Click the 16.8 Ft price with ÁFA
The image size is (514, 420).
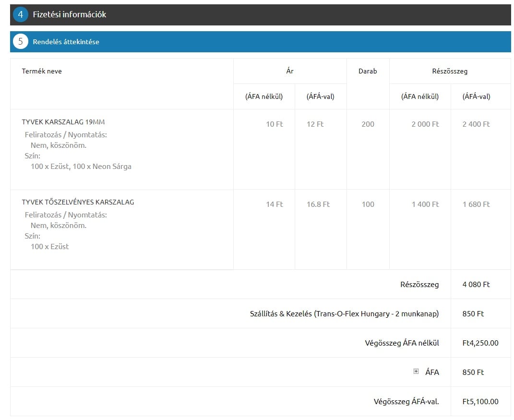[x=318, y=204]
